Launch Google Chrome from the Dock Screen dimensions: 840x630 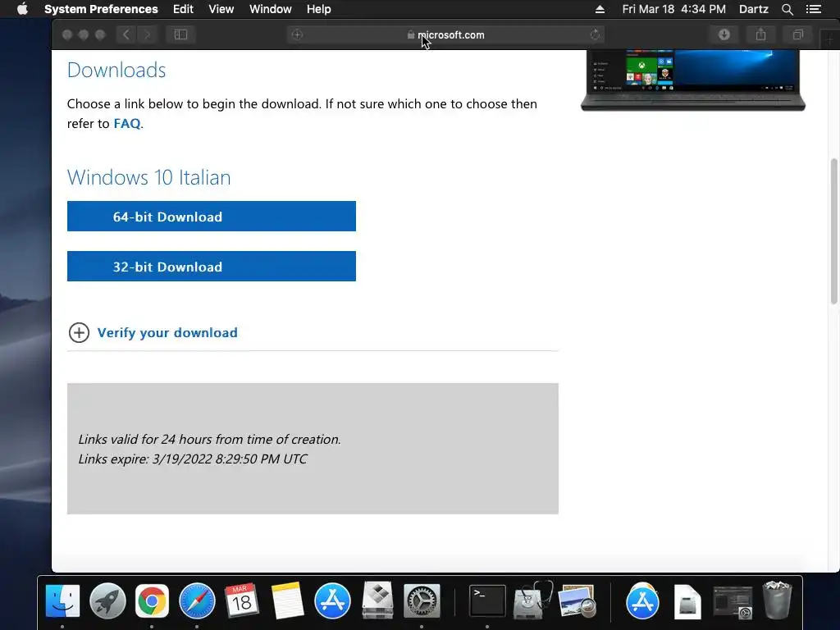152,600
